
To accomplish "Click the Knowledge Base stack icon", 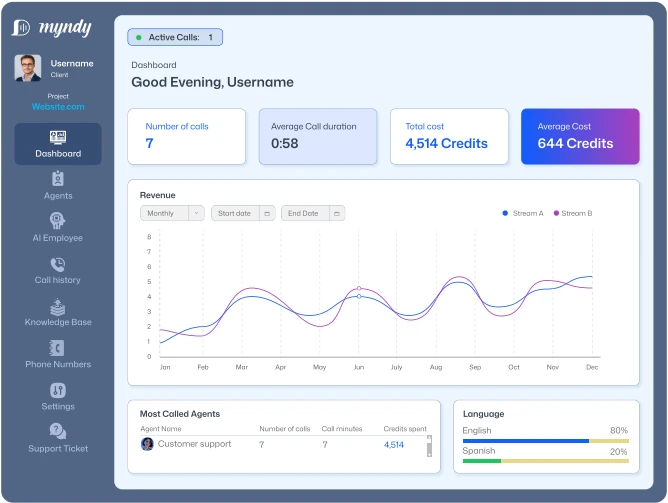I will point(58,306).
